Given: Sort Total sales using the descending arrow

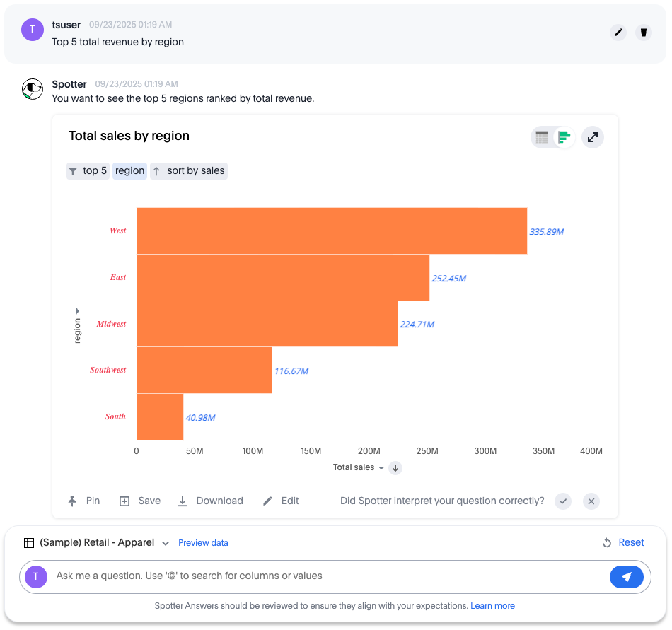Looking at the screenshot, I should pyautogui.click(x=395, y=468).
